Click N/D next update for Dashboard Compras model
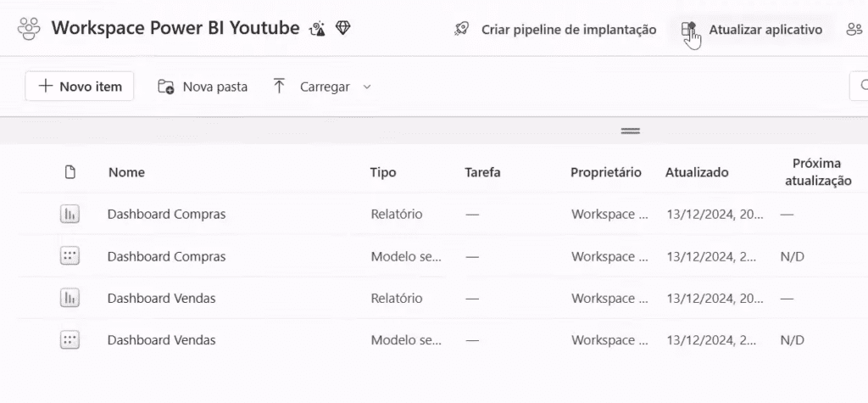The width and height of the screenshot is (868, 403). click(x=793, y=257)
